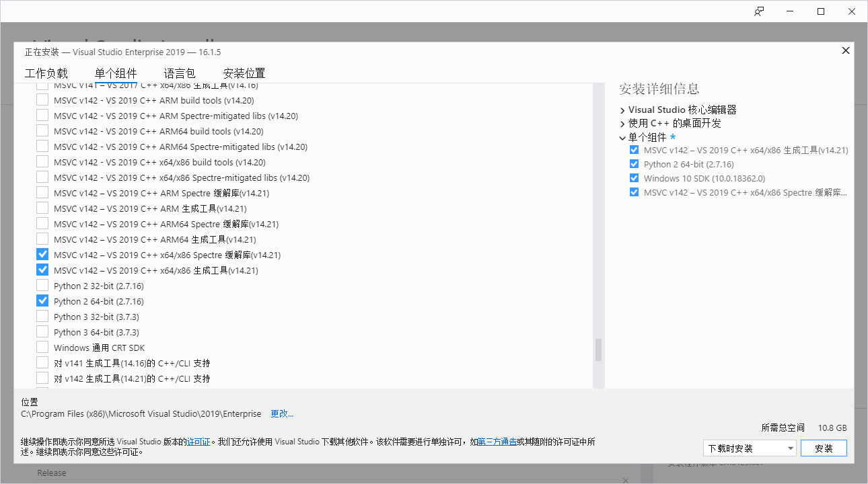Check 对 v142 生成工具(14.21)的 C++/CLI 支持

point(42,378)
